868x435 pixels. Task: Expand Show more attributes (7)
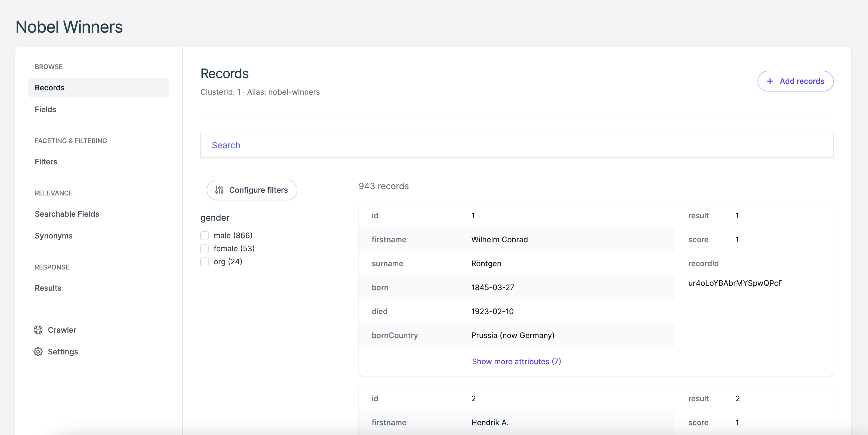[516, 361]
